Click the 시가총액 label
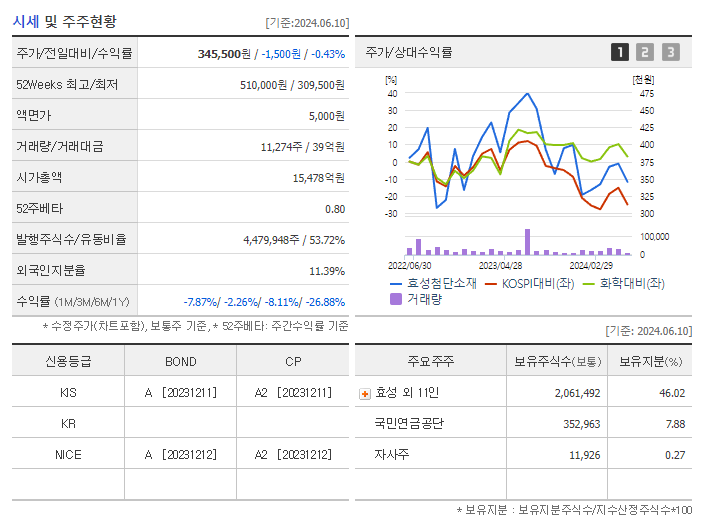 point(39,178)
